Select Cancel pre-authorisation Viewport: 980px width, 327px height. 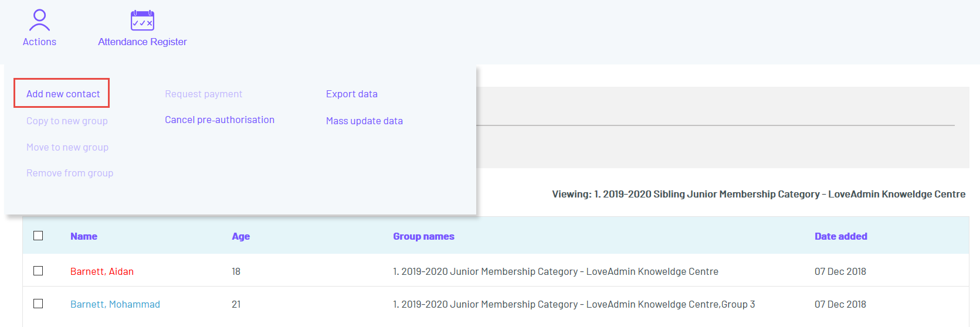coord(219,120)
